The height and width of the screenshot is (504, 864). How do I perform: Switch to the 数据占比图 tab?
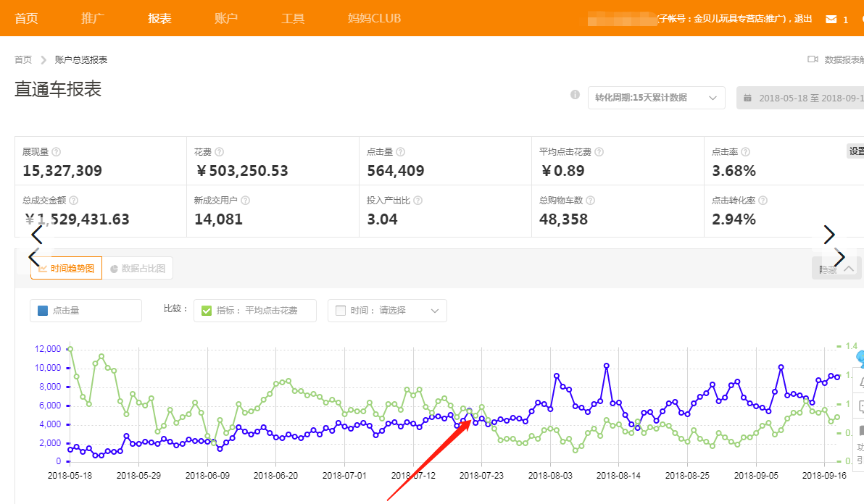(x=138, y=269)
